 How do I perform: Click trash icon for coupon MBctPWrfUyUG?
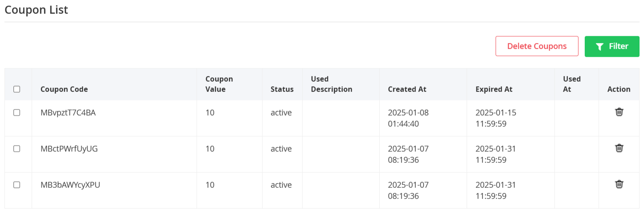coord(619,148)
